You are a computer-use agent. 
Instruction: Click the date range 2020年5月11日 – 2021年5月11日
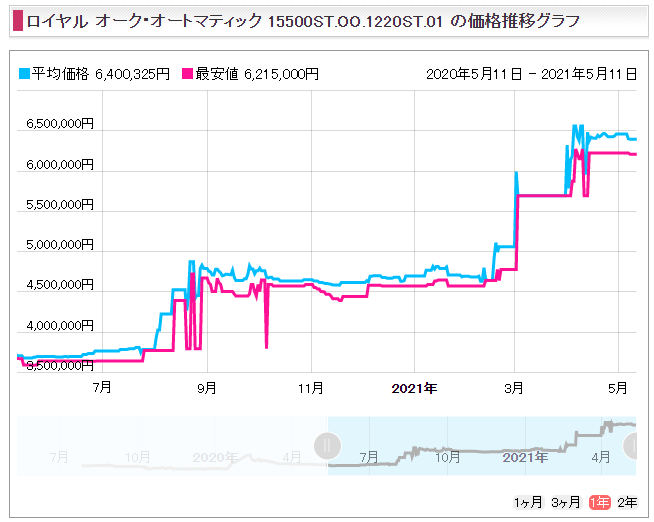pyautogui.click(x=531, y=74)
